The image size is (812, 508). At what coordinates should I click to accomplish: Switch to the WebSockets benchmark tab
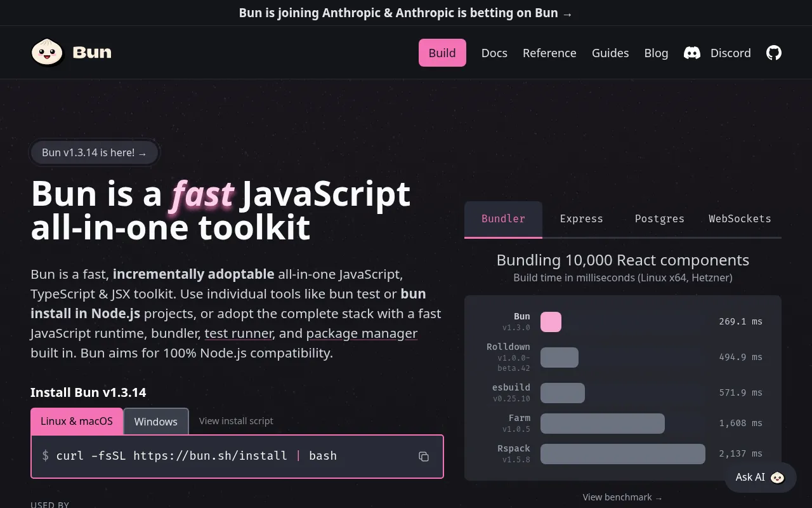740,219
